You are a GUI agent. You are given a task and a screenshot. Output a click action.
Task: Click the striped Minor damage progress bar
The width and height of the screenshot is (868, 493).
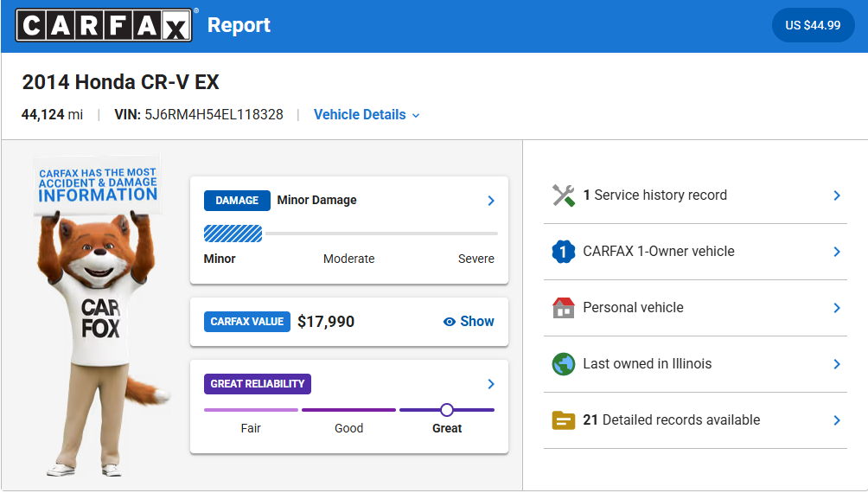[x=233, y=234]
